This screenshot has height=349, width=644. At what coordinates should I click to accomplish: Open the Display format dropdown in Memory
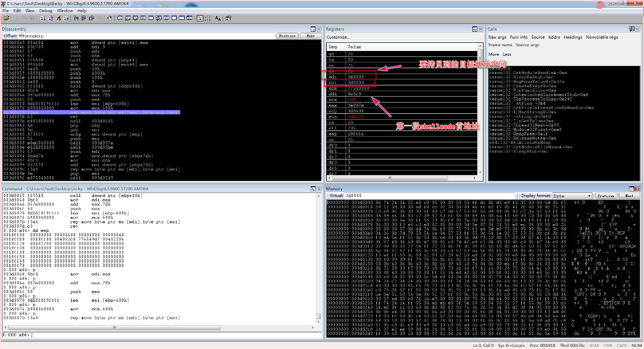tap(573, 196)
